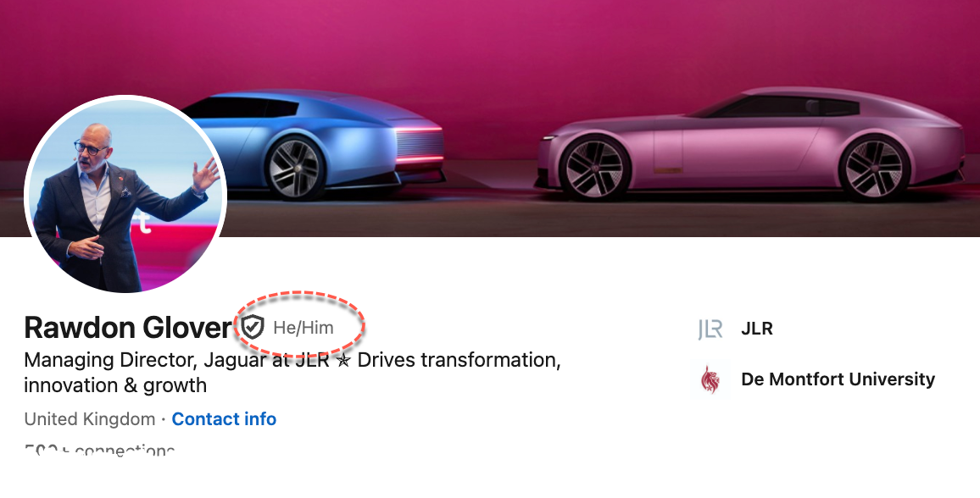Open the De Montfort University link
The height and width of the screenshot is (498, 980).
(838, 379)
